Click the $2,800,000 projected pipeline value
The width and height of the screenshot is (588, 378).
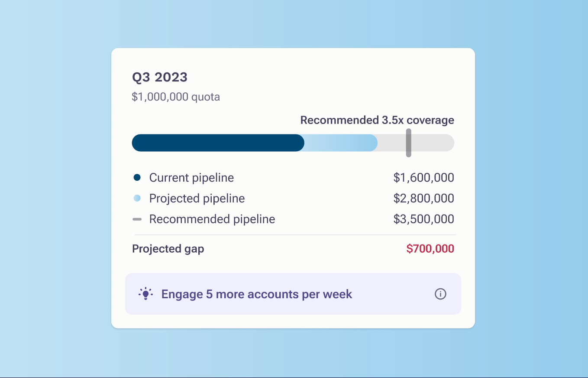tap(424, 199)
